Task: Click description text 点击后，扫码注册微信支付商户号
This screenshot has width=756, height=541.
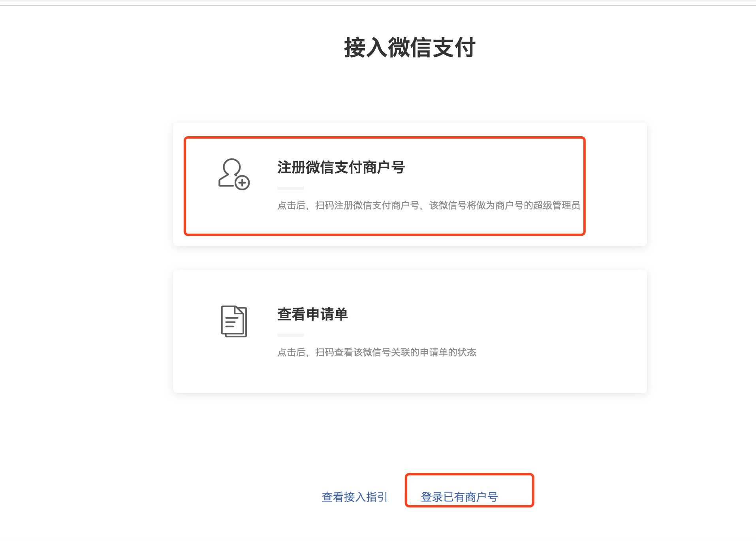Action: [348, 205]
